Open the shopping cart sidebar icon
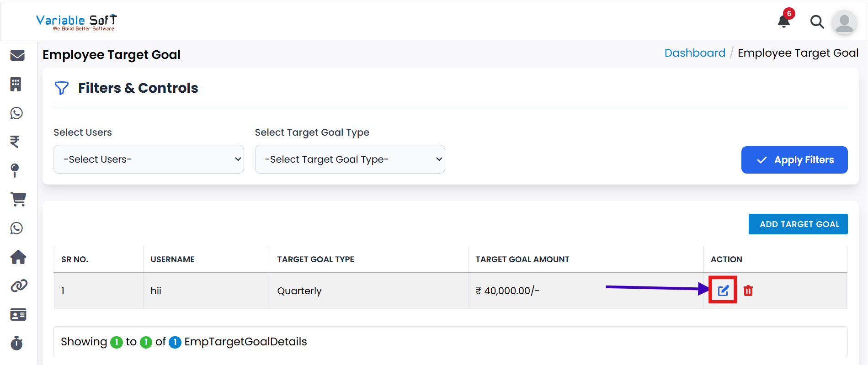The image size is (868, 365). [18, 199]
